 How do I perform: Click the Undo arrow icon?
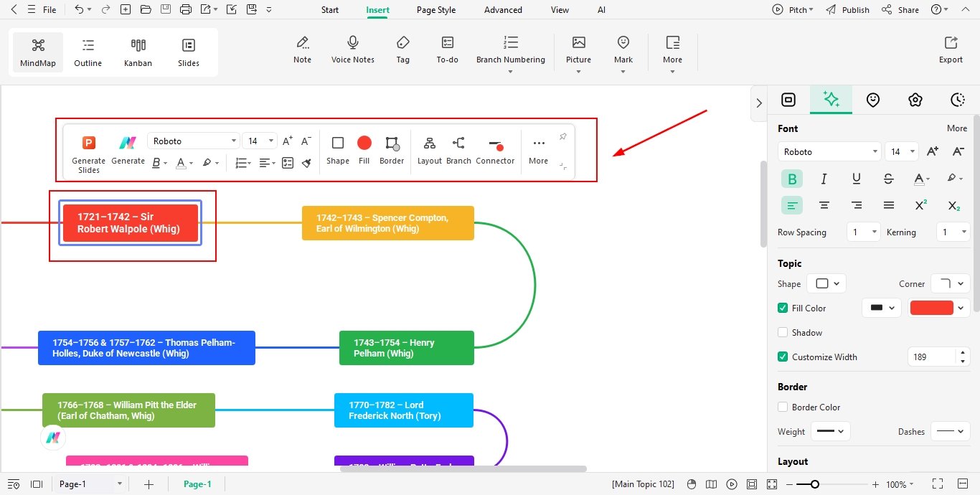click(79, 10)
